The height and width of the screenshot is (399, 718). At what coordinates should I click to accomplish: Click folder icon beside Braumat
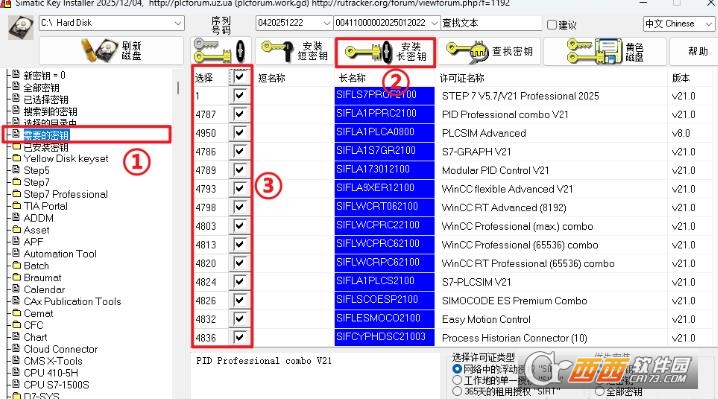click(x=16, y=277)
